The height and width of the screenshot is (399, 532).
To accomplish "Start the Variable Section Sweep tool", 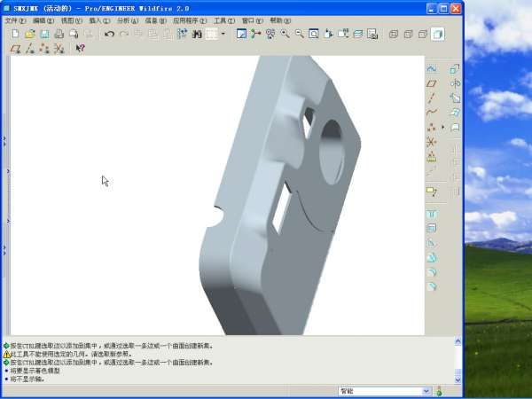I will tap(455, 98).
